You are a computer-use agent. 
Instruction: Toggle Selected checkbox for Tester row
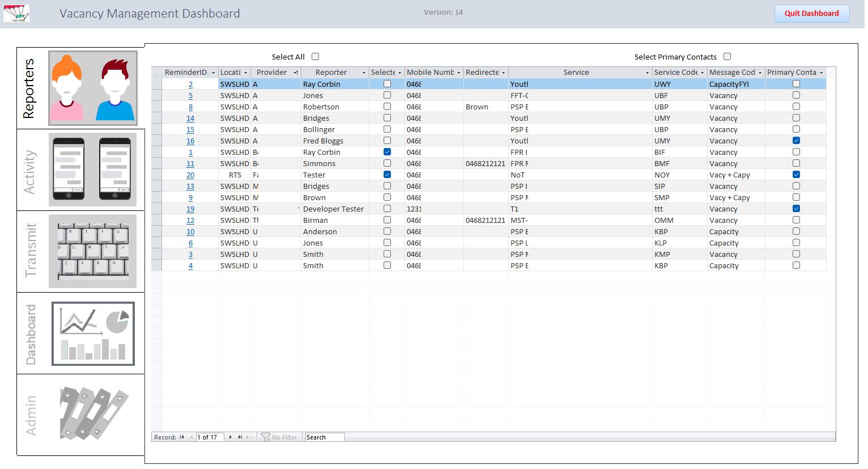[x=388, y=175]
